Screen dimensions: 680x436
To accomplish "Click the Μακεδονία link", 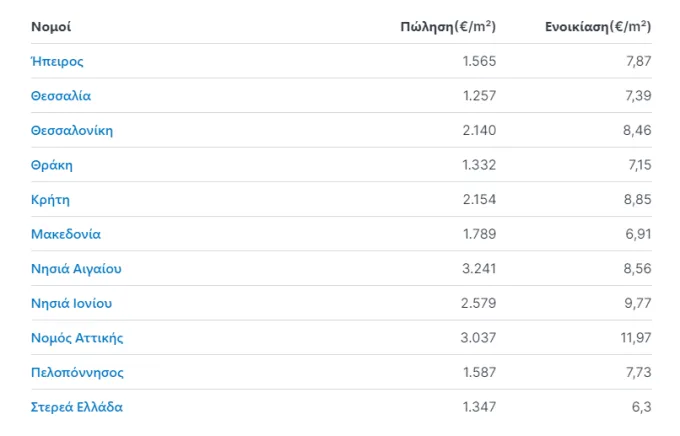I will 65,234.
